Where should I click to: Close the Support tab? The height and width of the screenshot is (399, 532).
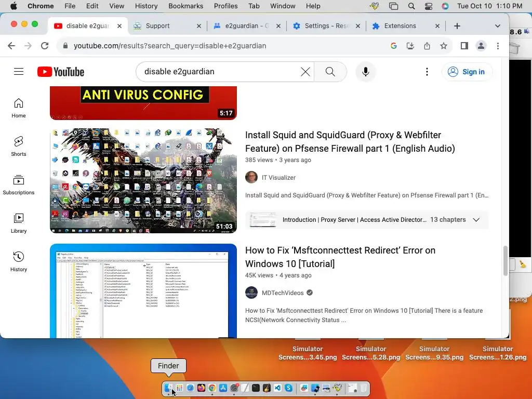(199, 26)
